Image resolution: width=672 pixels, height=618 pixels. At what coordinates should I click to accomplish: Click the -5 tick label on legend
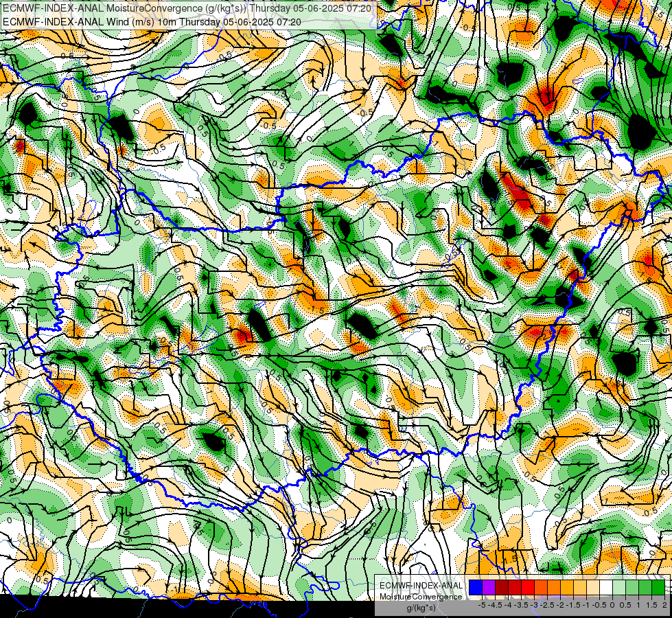click(x=482, y=605)
